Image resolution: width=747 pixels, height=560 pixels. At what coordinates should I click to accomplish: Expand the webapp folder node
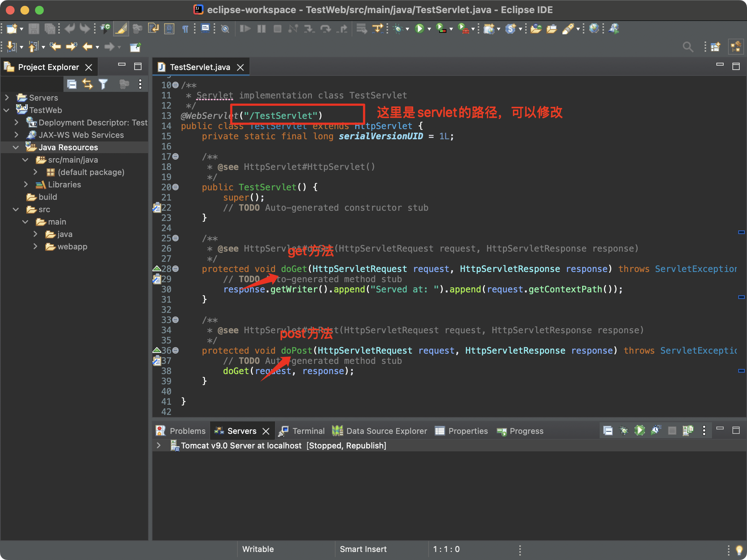(x=35, y=246)
